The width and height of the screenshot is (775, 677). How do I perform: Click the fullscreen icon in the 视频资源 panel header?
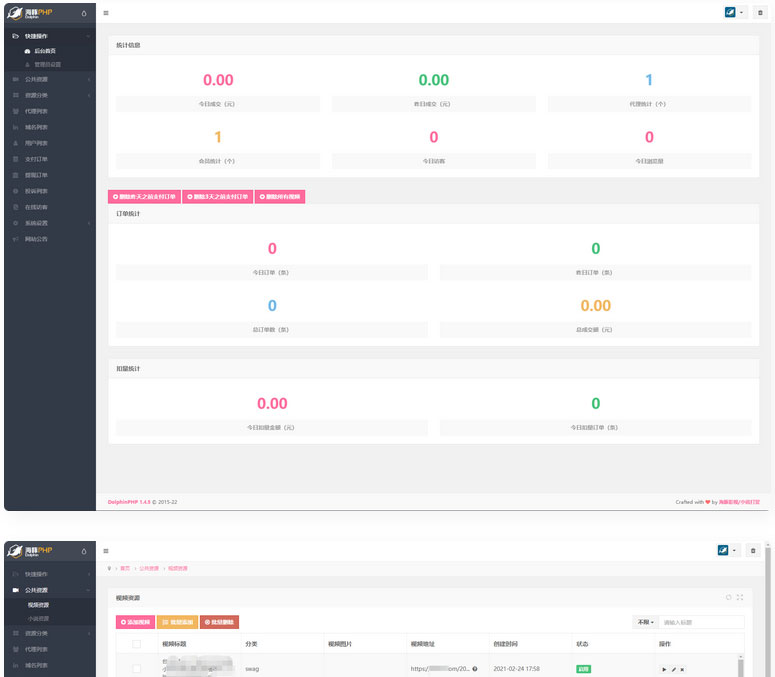740,597
